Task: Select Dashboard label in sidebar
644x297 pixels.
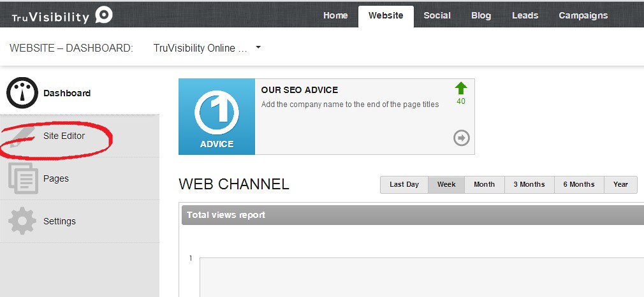Action: click(x=67, y=93)
